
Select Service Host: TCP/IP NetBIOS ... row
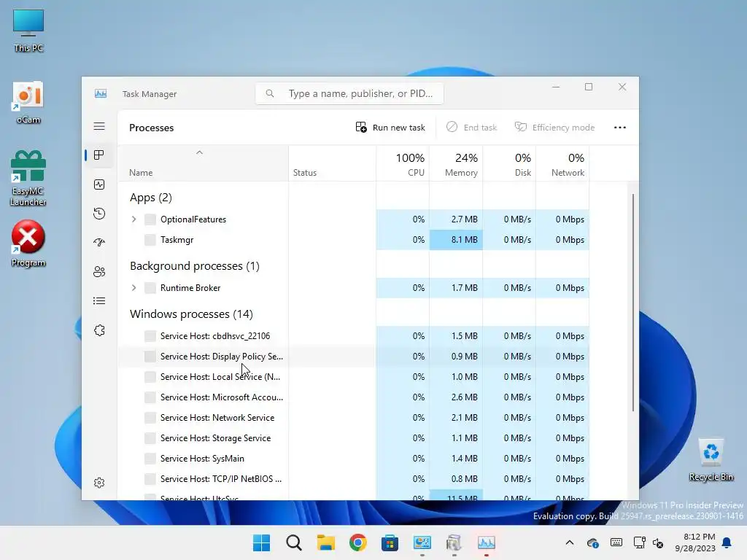click(354, 480)
